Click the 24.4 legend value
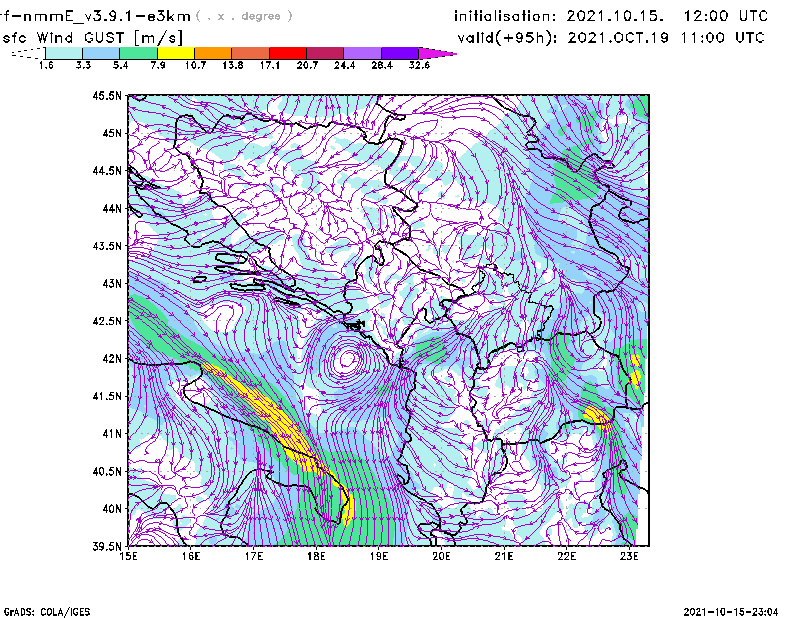This screenshot has height=618, width=800. click(344, 65)
